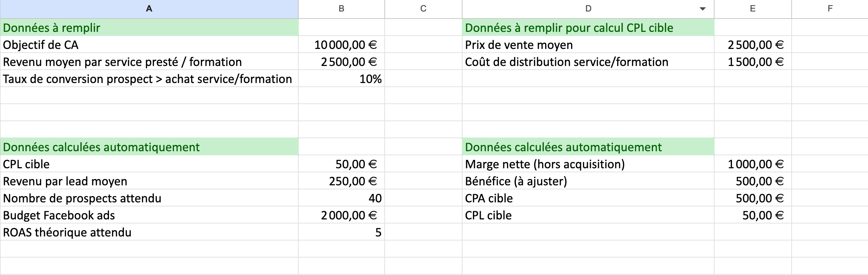Select column E header
This screenshot has height=275, width=868.
pos(752,9)
